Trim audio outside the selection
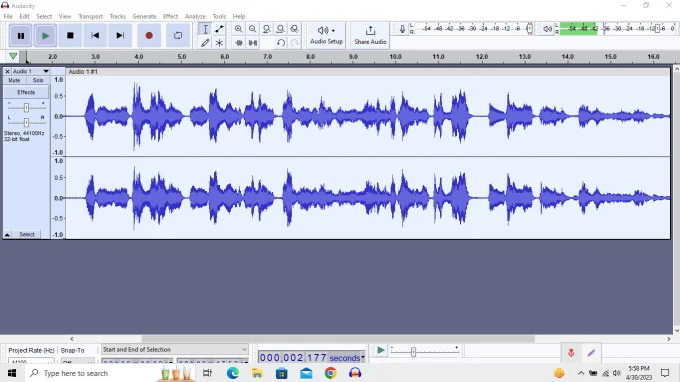 pyautogui.click(x=239, y=43)
